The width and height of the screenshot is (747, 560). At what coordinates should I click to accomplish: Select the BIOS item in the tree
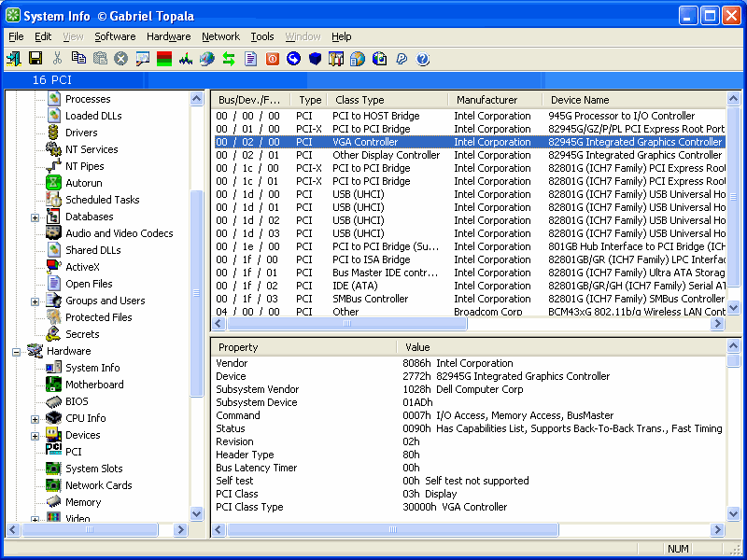point(77,401)
